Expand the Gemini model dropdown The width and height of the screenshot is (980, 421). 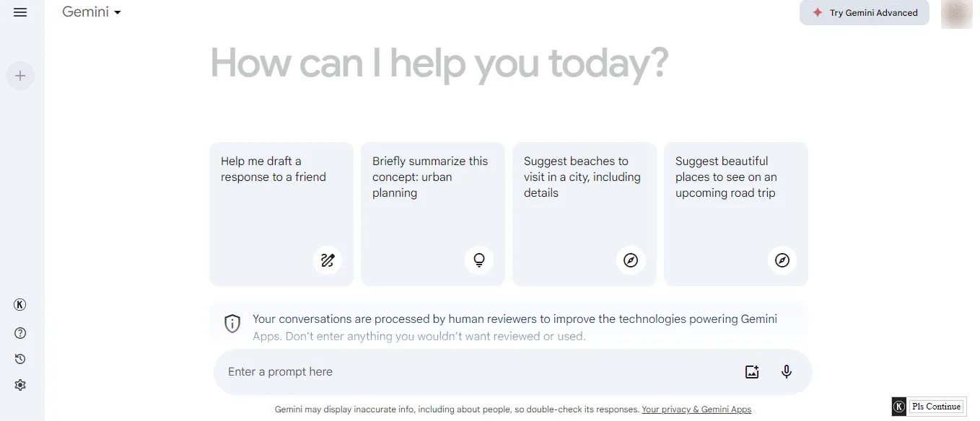(92, 12)
